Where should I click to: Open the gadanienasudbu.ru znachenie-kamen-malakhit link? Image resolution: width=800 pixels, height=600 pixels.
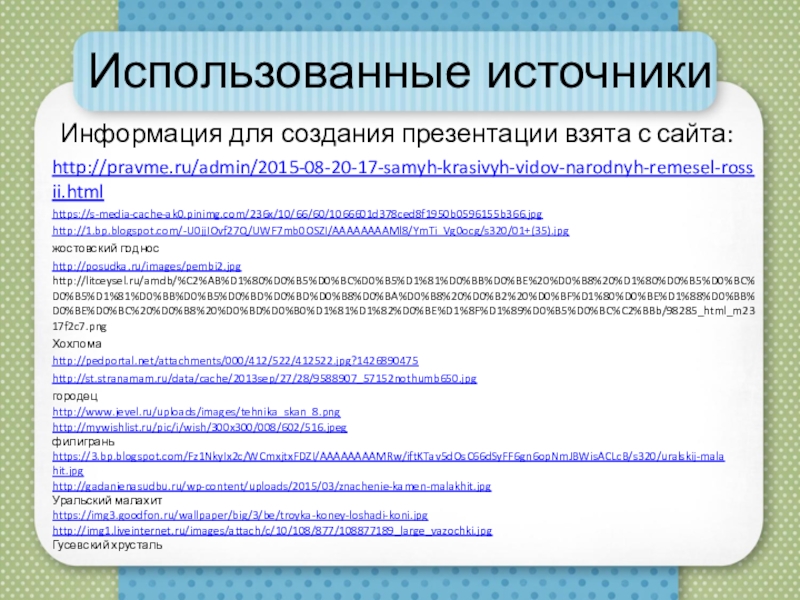click(x=271, y=486)
